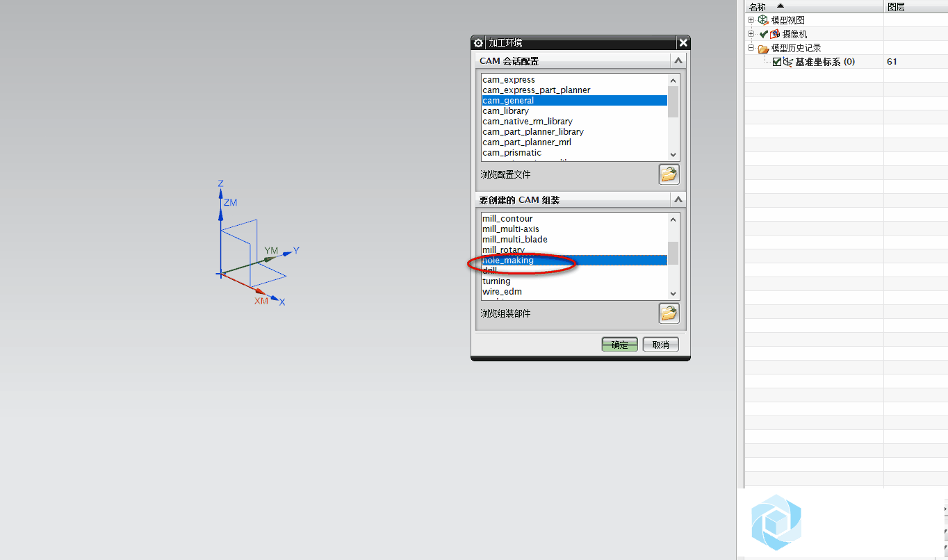This screenshot has height=560, width=948.
Task: Open the 浏览组装部件 folder browse icon
Action: [x=669, y=313]
